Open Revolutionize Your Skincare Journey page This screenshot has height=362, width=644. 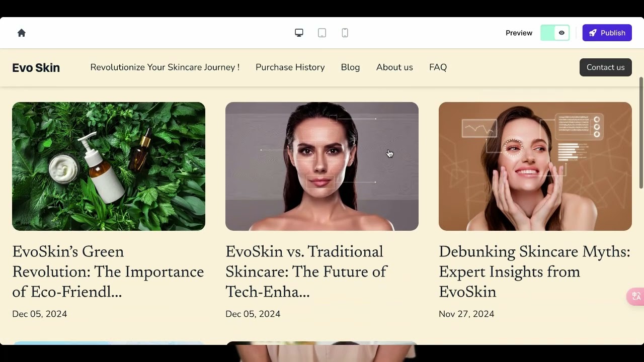click(x=165, y=67)
